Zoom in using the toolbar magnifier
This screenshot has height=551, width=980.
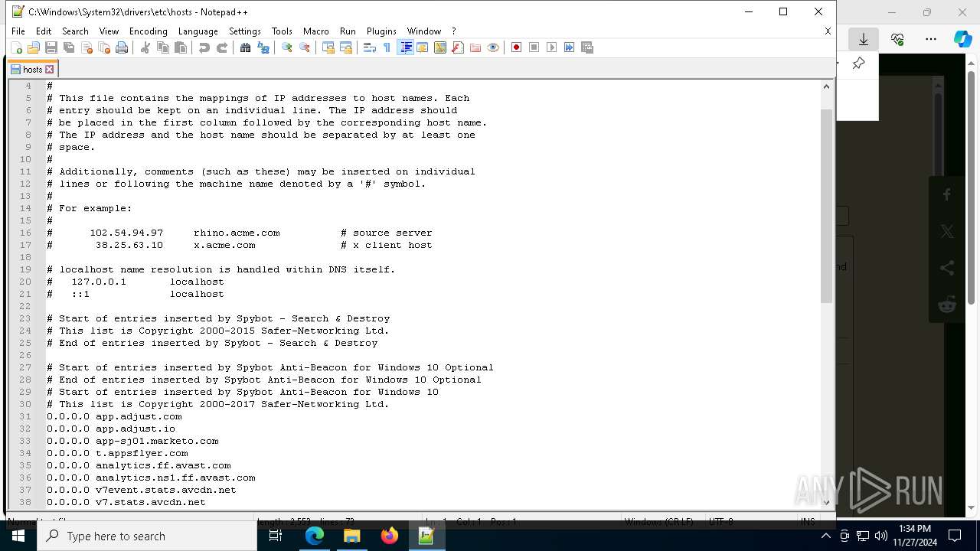[x=287, y=47]
